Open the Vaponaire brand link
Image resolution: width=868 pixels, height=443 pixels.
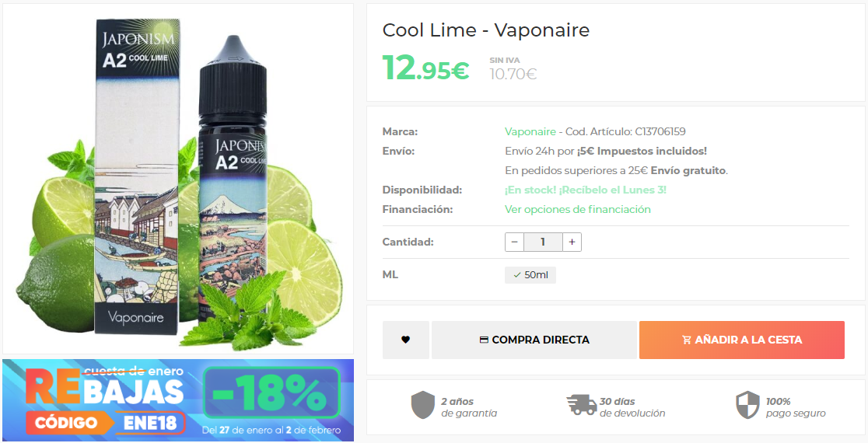530,131
